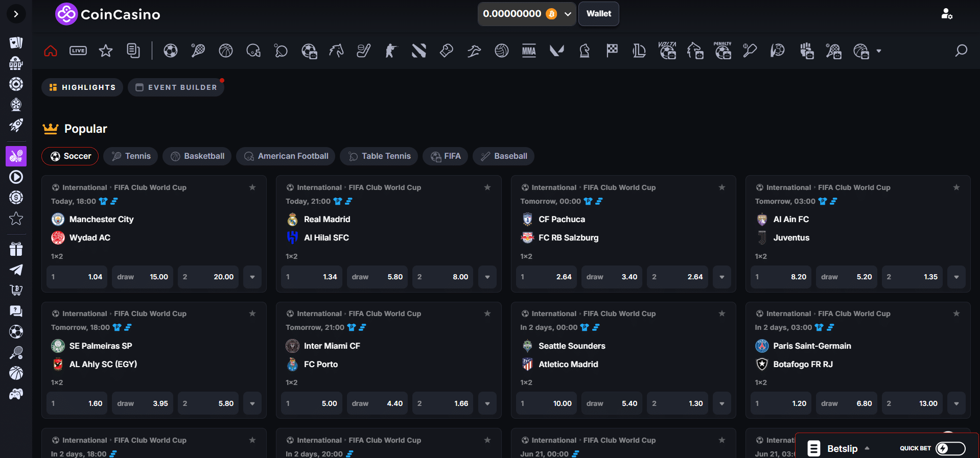Select the basketball sport icon

click(x=226, y=51)
